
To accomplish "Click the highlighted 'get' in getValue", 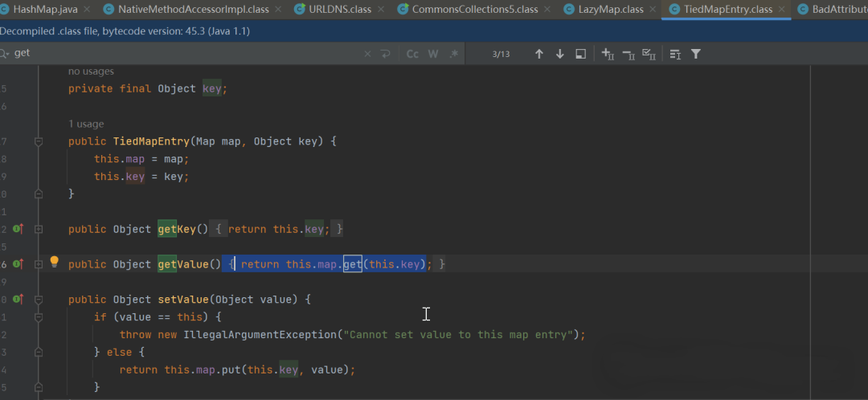I will 167,264.
